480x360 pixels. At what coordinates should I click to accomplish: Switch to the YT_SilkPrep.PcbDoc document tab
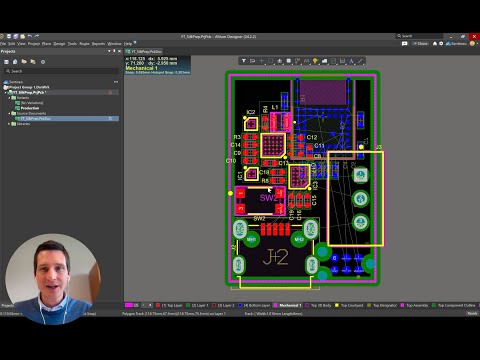[144, 51]
